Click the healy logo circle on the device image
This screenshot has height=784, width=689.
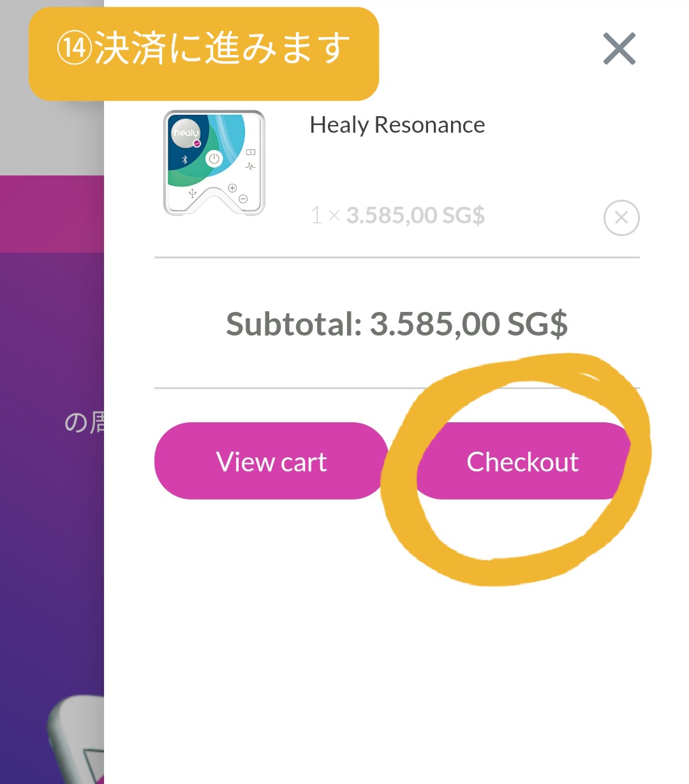pos(186,133)
